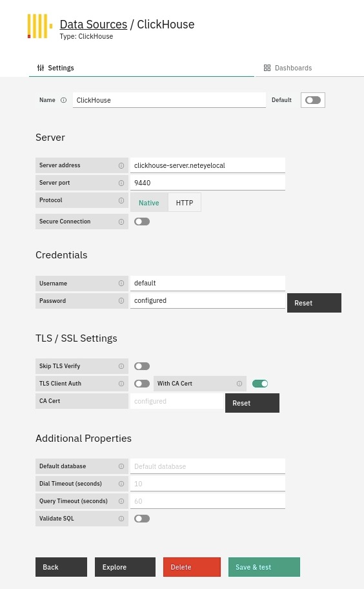Show Skip TLS Verify info tooltip
364x589 pixels.
click(x=121, y=366)
